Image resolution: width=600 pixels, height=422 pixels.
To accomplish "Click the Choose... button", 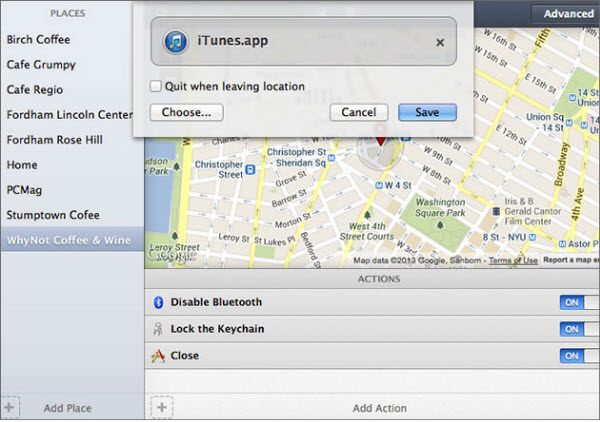I will [x=186, y=112].
